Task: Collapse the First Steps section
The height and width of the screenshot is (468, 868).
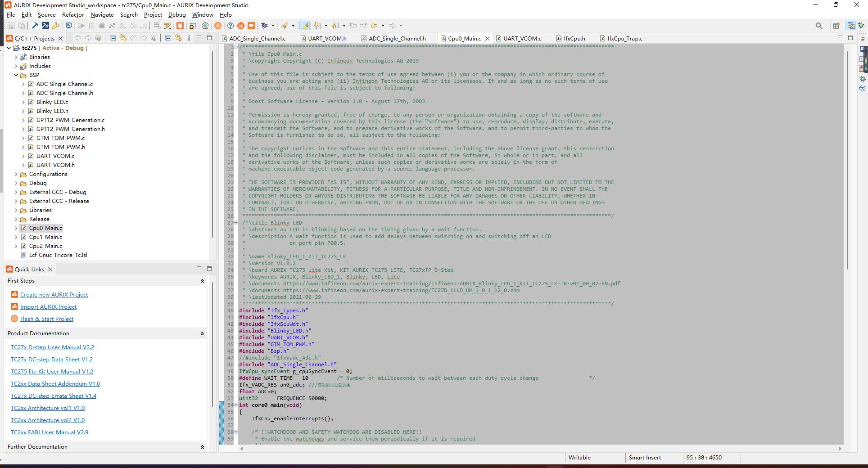Action: (202, 281)
